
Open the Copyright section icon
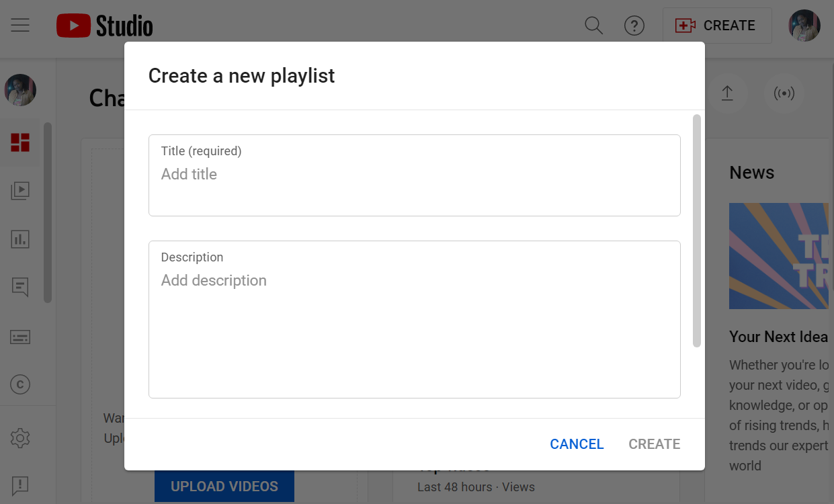[20, 384]
